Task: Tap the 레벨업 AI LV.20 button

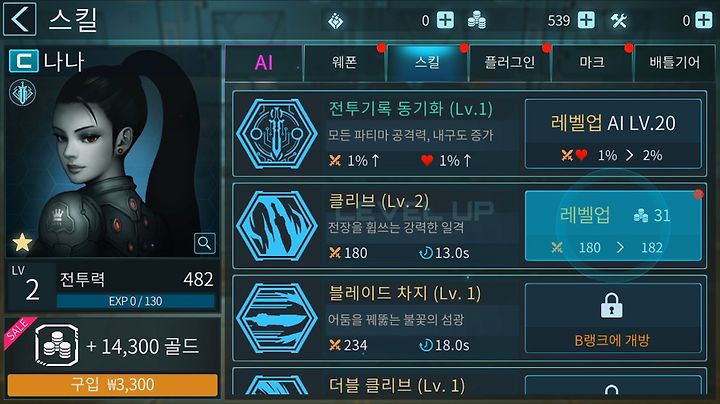Action: point(613,134)
